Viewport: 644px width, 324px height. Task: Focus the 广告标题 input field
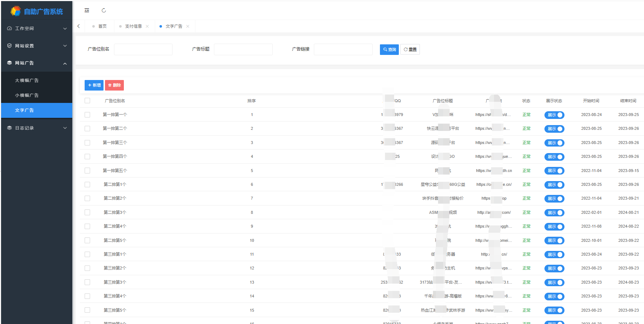pos(243,49)
